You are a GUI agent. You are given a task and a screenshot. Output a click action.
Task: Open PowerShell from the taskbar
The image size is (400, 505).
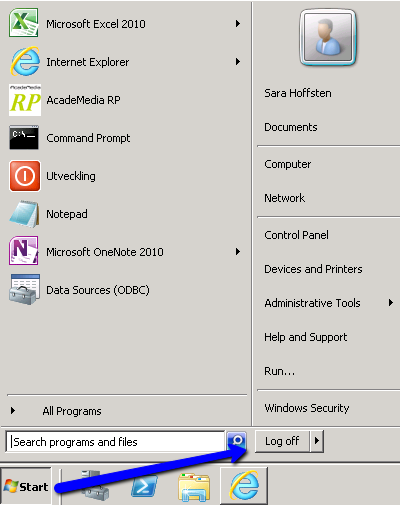(144, 486)
